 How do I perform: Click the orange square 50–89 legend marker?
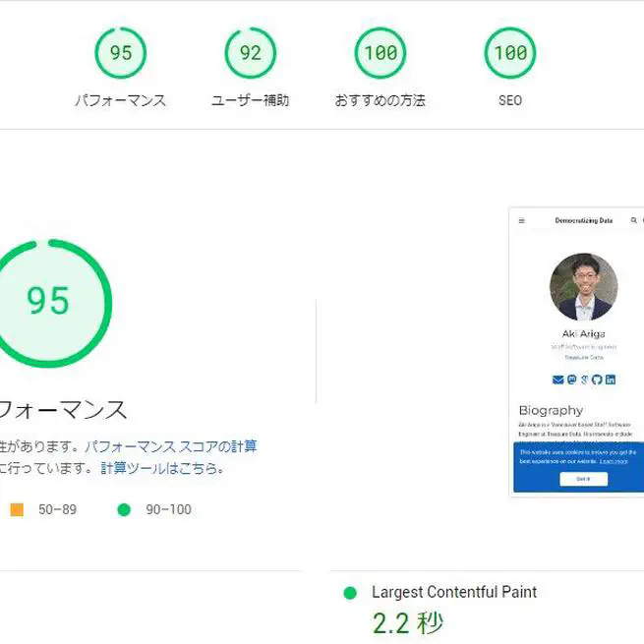coord(17,509)
